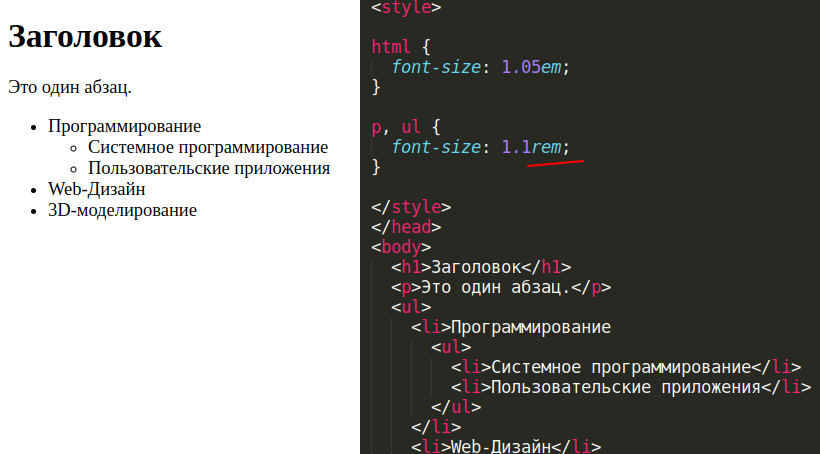Click the rendered paragraph "Это один абзац."

click(x=69, y=87)
